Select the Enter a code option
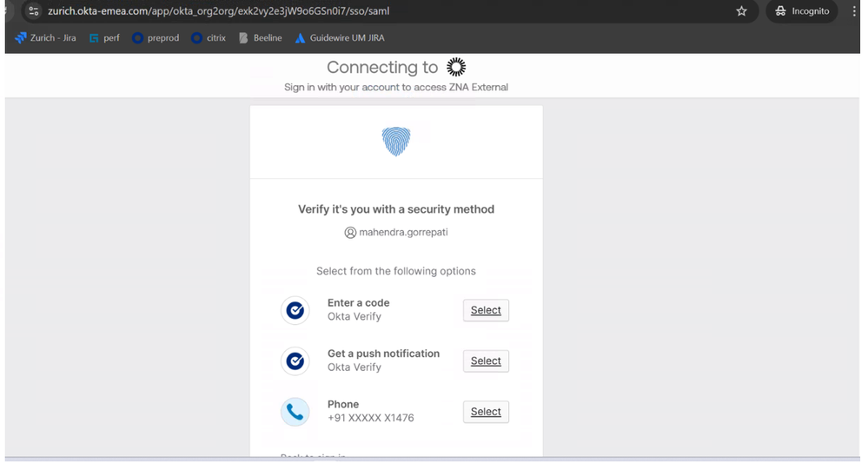This screenshot has width=868, height=463. pyautogui.click(x=486, y=310)
